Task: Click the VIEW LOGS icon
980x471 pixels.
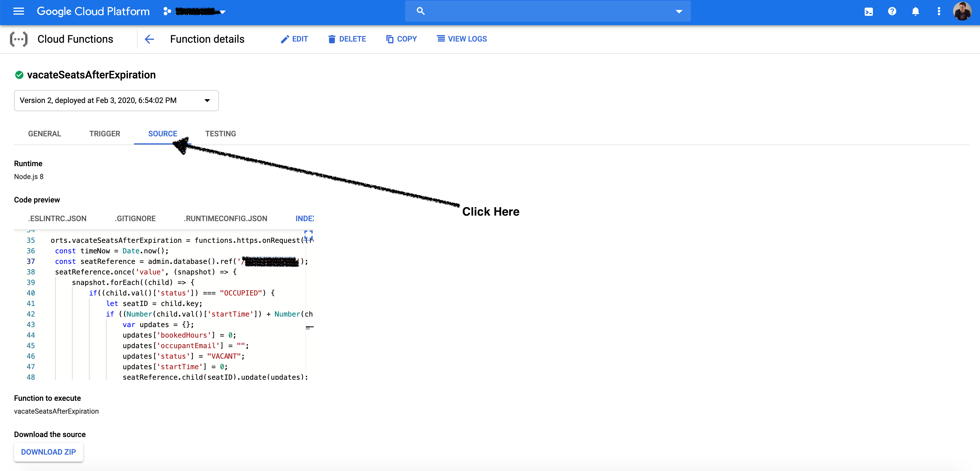Action: [x=441, y=39]
